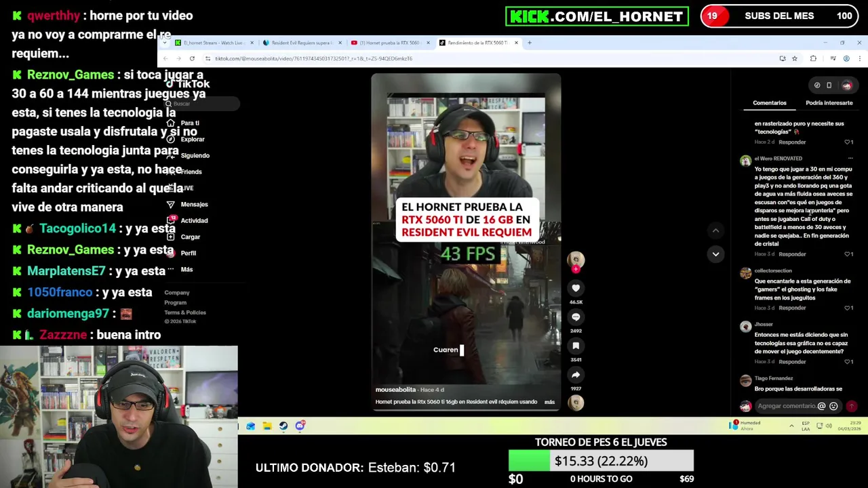Close the Resident Evil Requiem browser tab

pyautogui.click(x=340, y=43)
